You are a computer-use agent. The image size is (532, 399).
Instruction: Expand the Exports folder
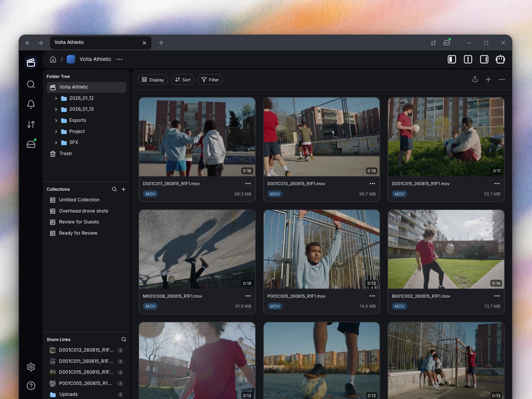pos(56,120)
